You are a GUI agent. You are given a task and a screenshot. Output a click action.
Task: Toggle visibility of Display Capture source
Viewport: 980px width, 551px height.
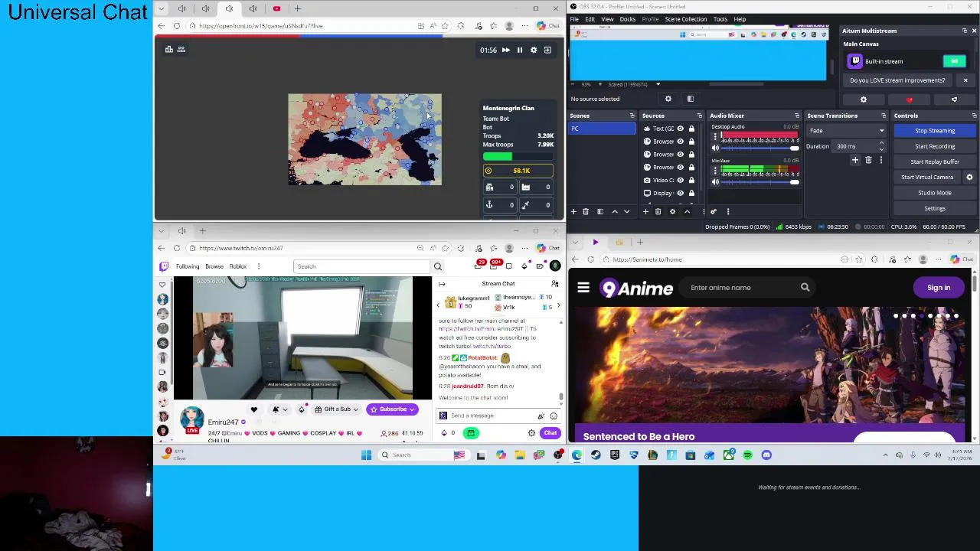coord(680,193)
